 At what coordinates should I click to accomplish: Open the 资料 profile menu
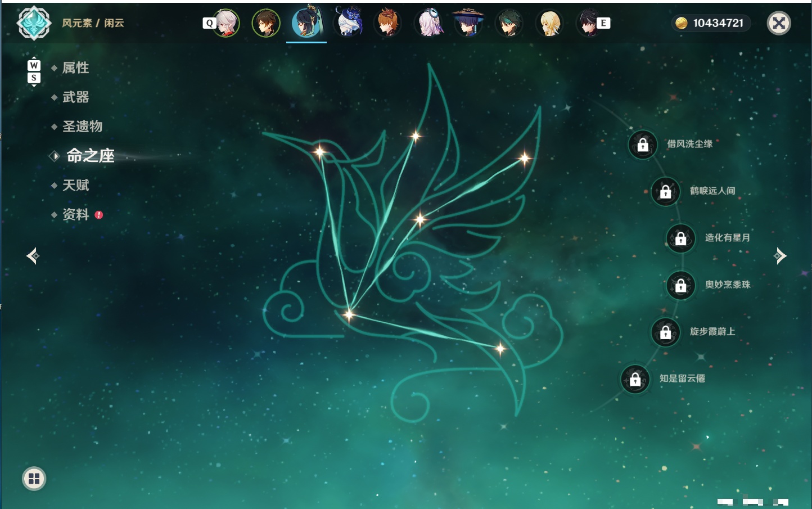coord(75,214)
